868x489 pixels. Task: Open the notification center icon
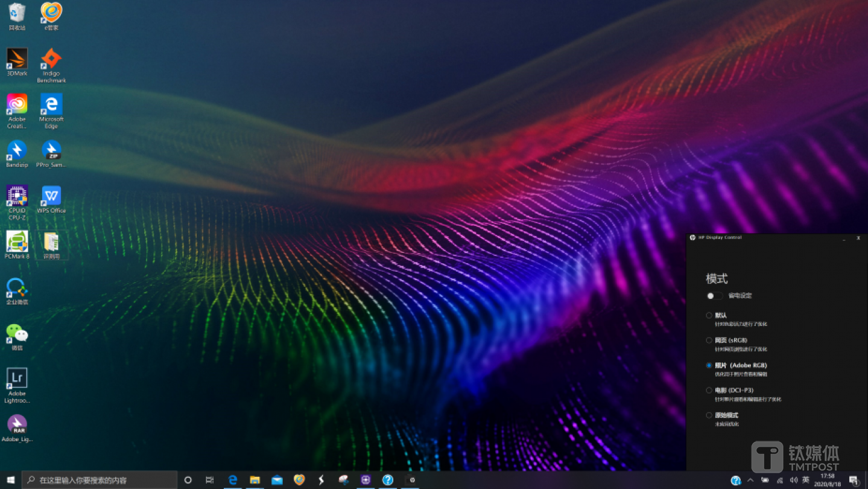(x=854, y=481)
